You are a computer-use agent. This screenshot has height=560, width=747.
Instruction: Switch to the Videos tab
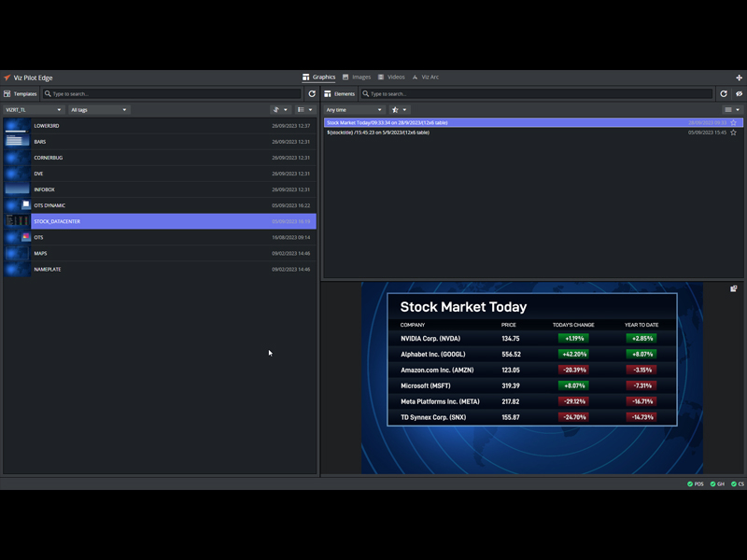[392, 77]
